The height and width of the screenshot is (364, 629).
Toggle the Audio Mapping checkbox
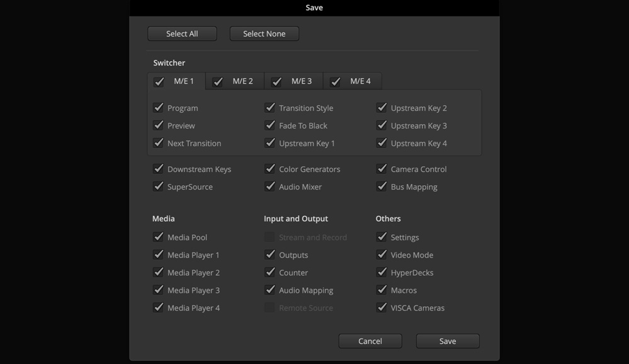click(269, 290)
